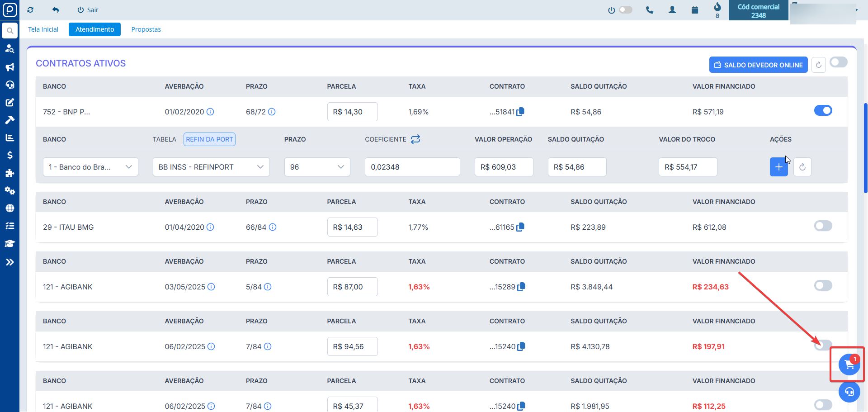868x412 pixels.
Task: Toggle the power switch in top bar
Action: tap(625, 10)
